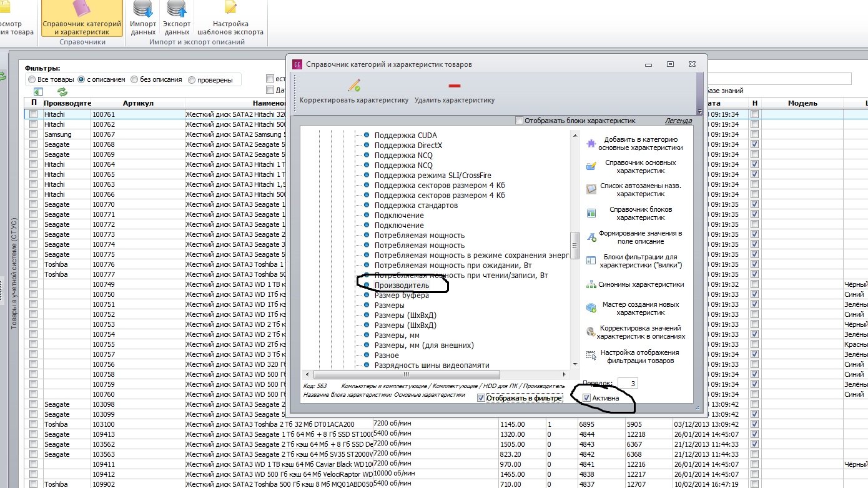This screenshot has width=868, height=488.
Task: Open Блоки фильтрации для характеристики ("вилки")
Action: click(634, 261)
